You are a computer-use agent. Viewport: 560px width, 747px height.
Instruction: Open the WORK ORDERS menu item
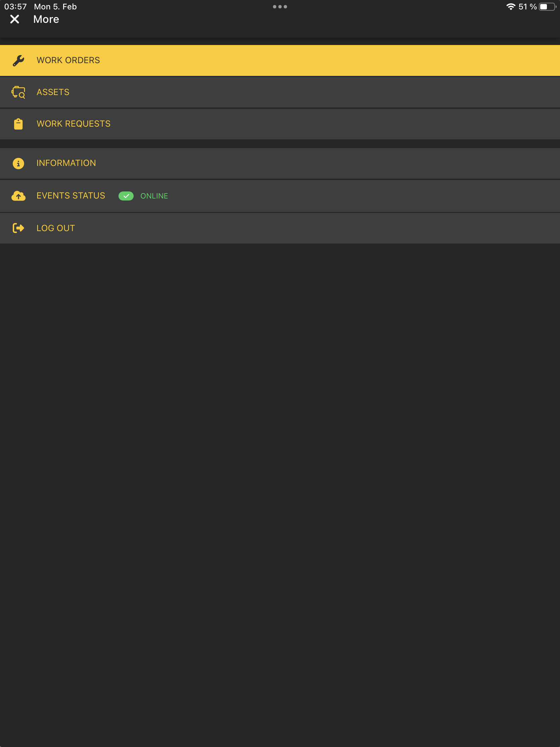click(x=280, y=60)
